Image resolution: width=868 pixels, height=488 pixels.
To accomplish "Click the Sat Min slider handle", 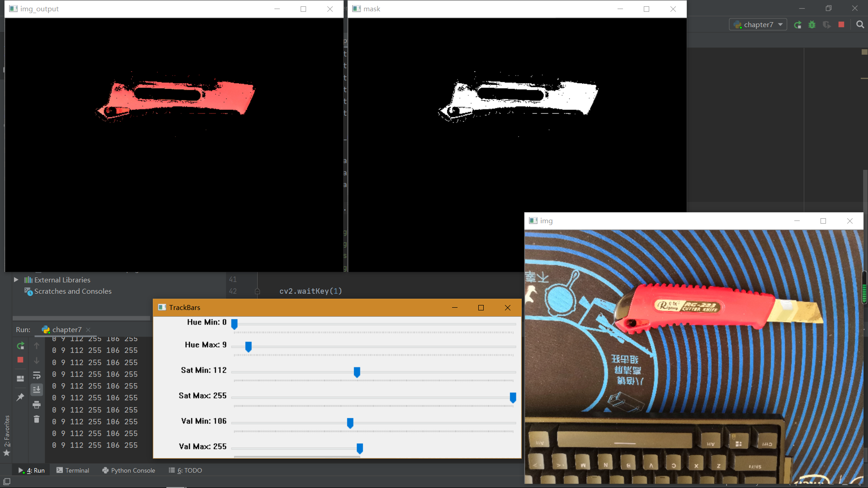I will (357, 372).
